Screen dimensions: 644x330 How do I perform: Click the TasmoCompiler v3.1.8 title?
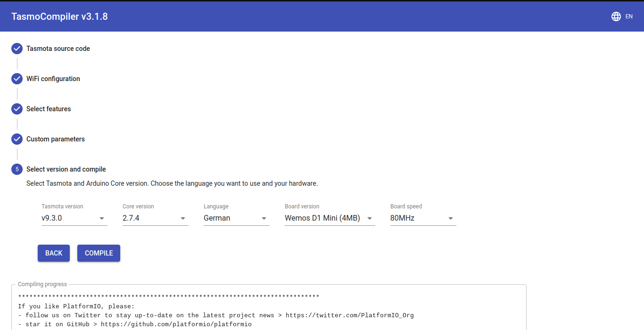tap(59, 16)
